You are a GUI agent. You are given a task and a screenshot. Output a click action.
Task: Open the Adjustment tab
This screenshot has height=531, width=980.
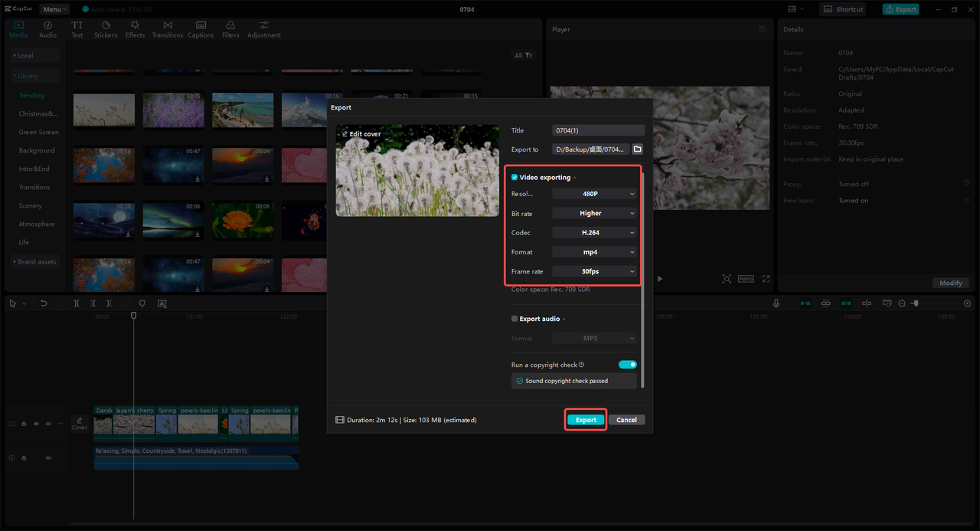pos(264,29)
